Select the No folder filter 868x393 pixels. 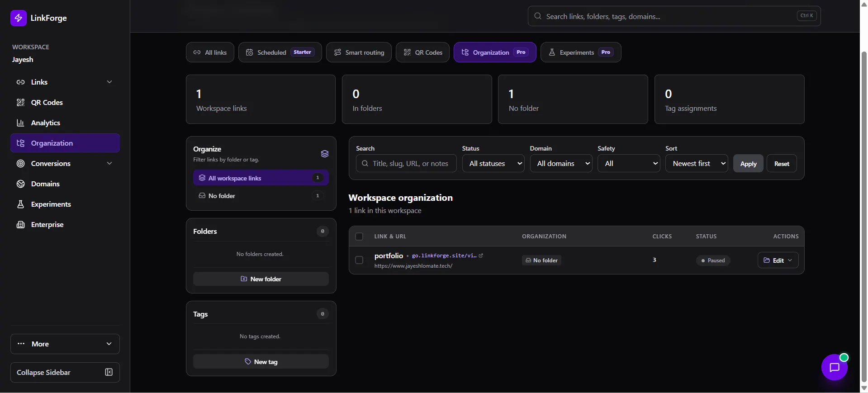coord(261,196)
